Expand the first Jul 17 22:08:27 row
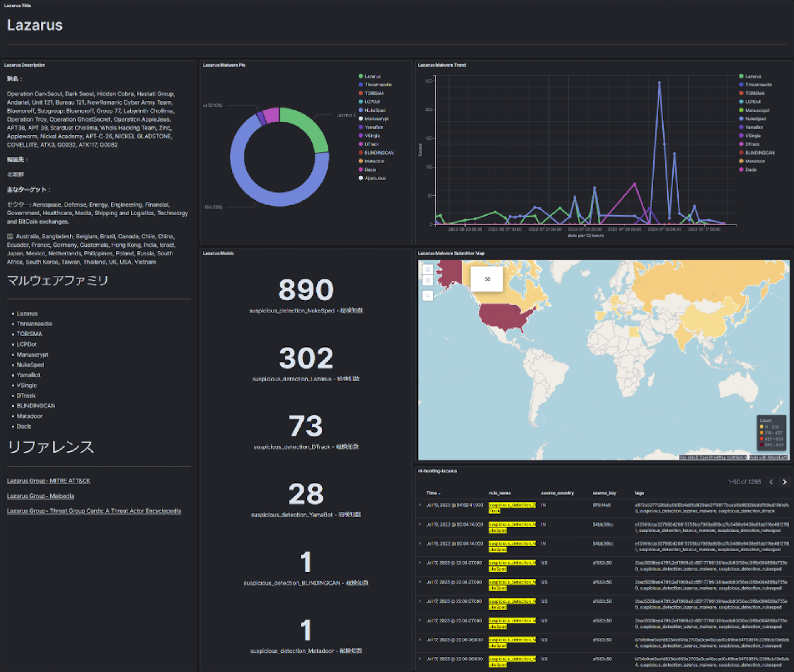 (420, 562)
